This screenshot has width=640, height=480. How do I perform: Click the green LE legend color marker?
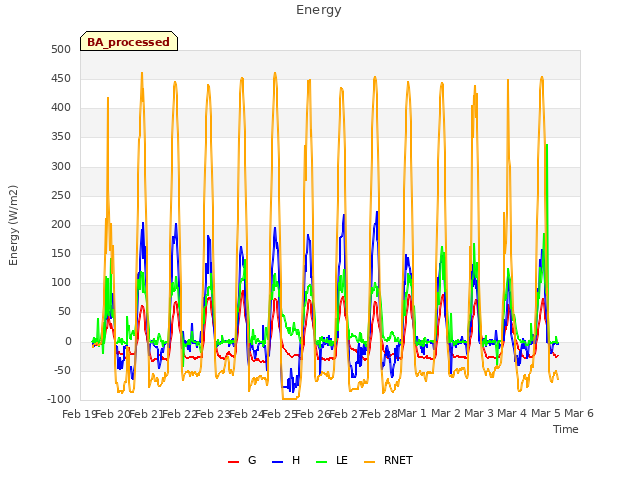point(322,462)
